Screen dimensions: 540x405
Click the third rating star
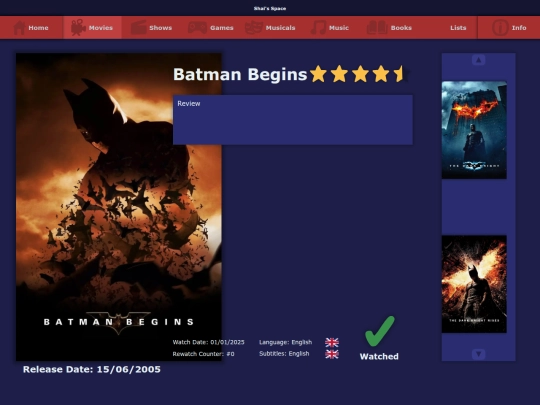[360, 74]
